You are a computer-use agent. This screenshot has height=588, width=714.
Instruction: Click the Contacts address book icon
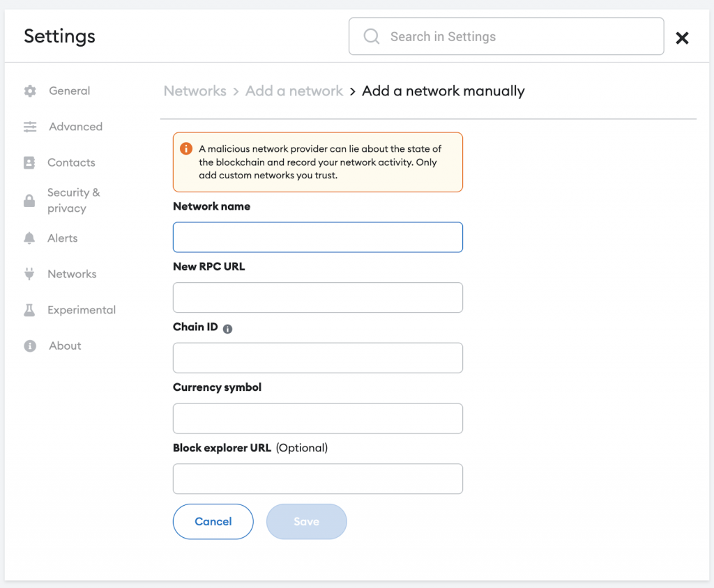[29, 162]
